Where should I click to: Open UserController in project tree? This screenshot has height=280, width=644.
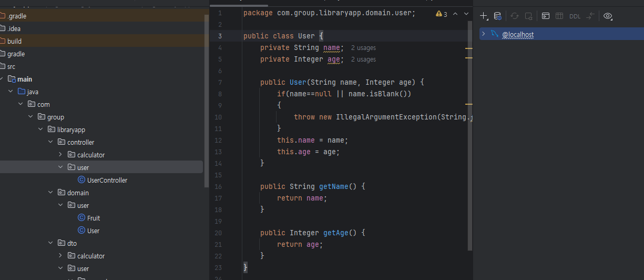(107, 180)
